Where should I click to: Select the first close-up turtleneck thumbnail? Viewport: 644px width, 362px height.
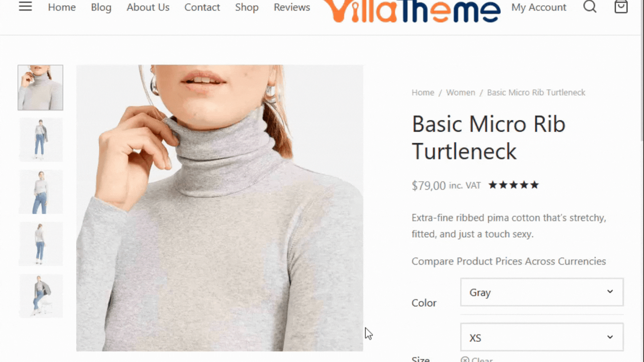click(x=40, y=87)
